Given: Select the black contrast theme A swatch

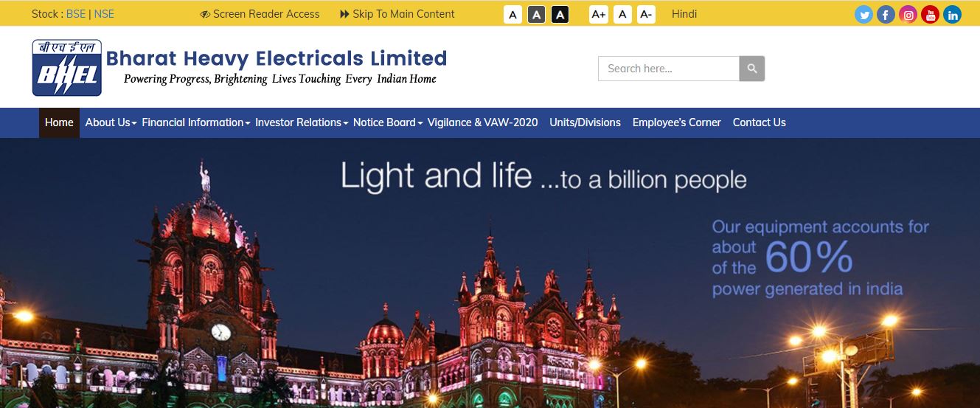Looking at the screenshot, I should point(560,14).
